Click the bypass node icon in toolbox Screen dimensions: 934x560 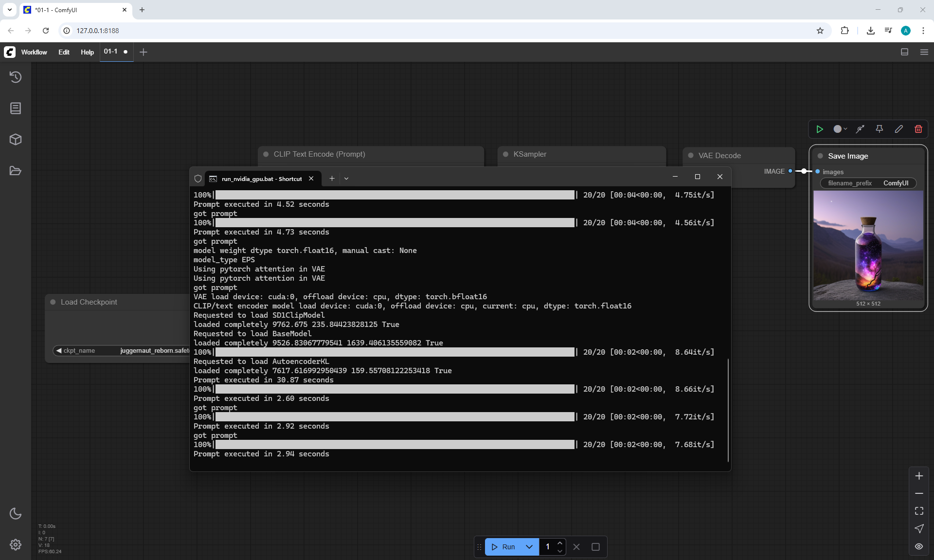coord(860,129)
